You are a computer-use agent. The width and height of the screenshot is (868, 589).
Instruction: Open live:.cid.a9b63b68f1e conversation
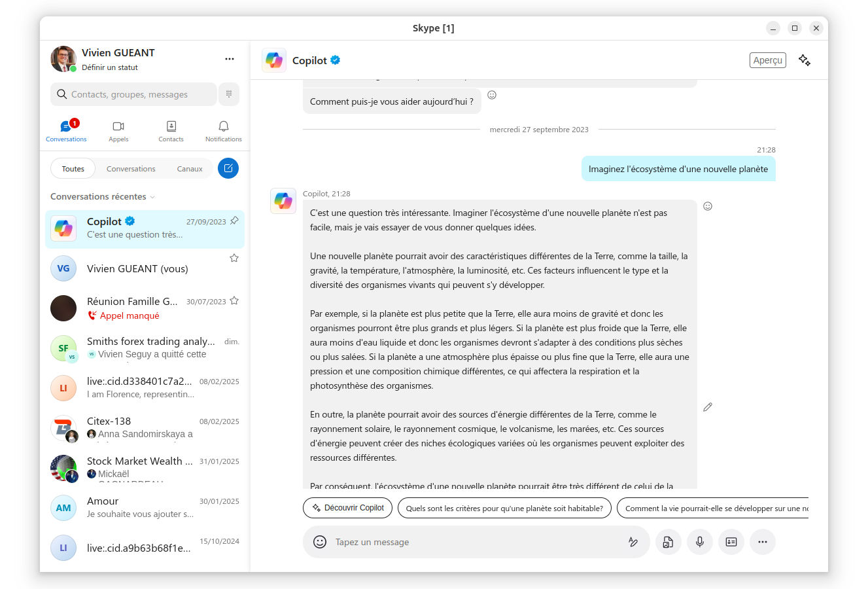145,548
